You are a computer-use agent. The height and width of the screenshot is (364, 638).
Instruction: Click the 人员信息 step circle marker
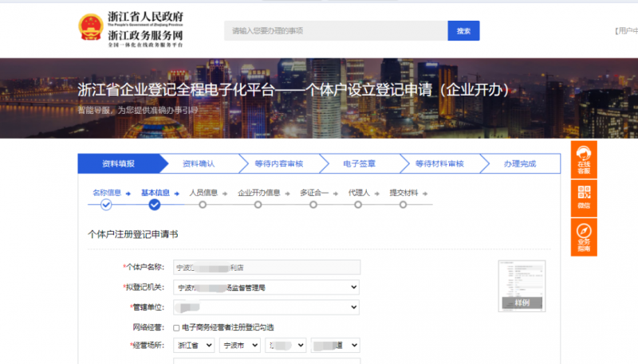point(203,205)
